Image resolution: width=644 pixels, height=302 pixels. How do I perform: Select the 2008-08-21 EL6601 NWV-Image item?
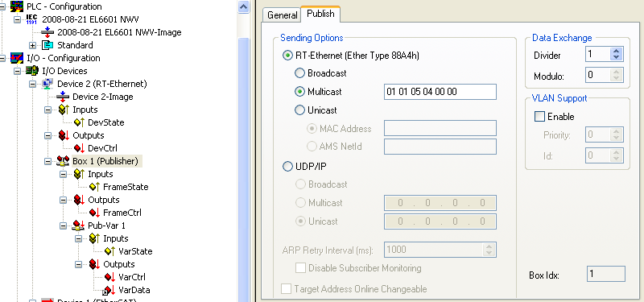pos(119,32)
